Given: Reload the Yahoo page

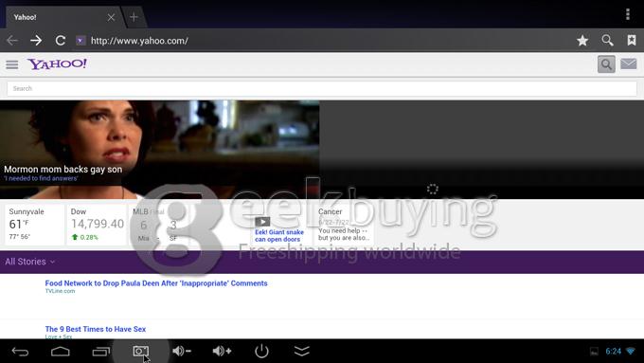Looking at the screenshot, I should [x=61, y=41].
